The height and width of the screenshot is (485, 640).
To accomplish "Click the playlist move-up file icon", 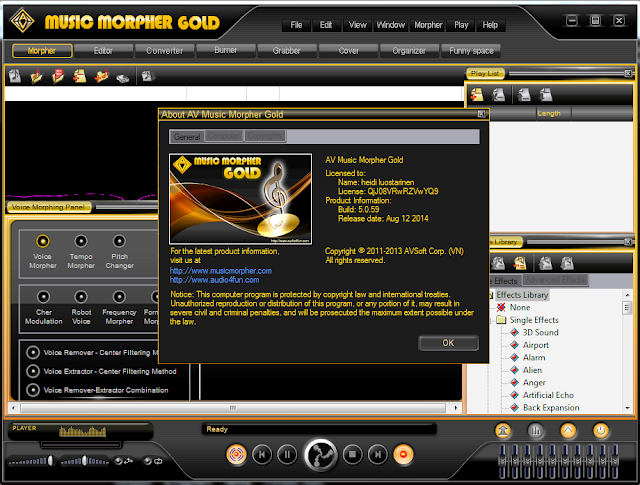I will [524, 95].
